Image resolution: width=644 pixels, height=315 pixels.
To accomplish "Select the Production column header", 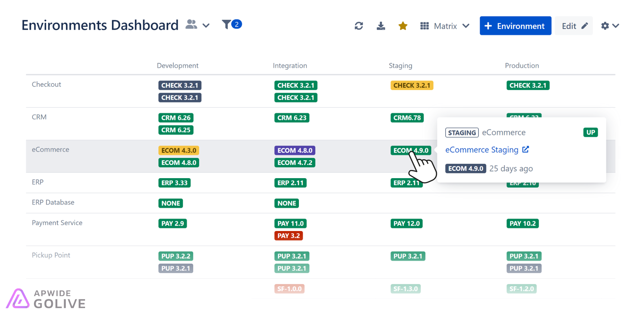I will pos(522,65).
